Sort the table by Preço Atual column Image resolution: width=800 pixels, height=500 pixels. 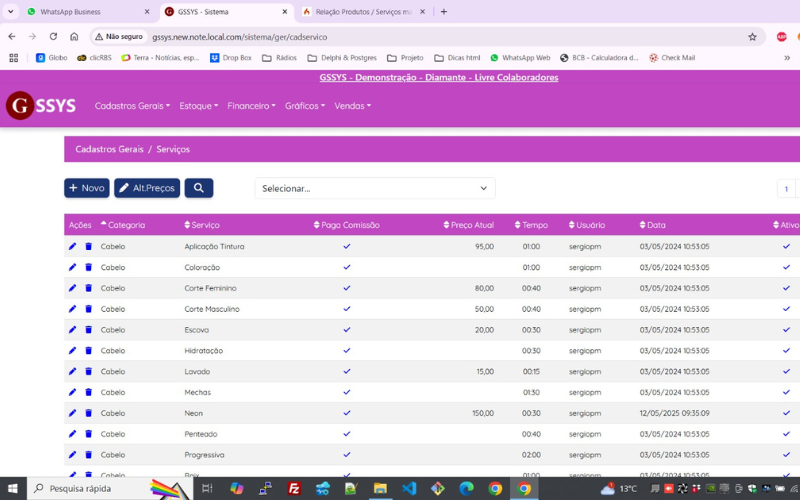tap(470, 225)
